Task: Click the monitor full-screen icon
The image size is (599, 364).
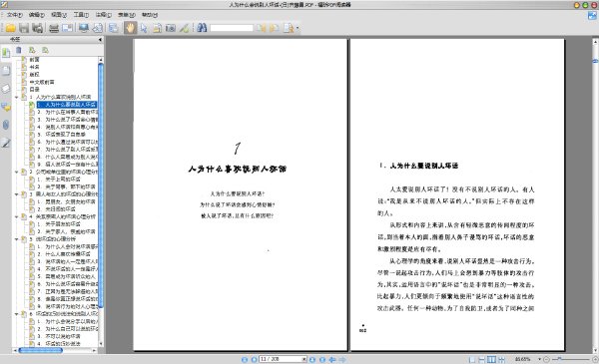Action: (83, 28)
